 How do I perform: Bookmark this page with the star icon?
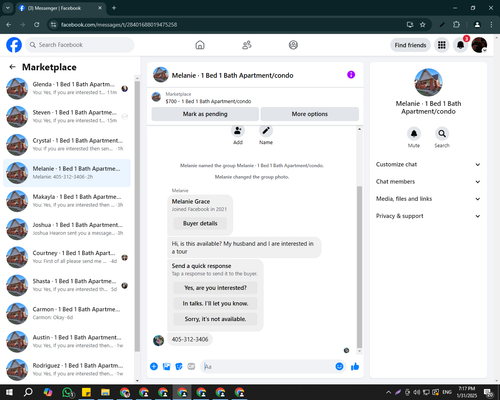click(x=423, y=25)
